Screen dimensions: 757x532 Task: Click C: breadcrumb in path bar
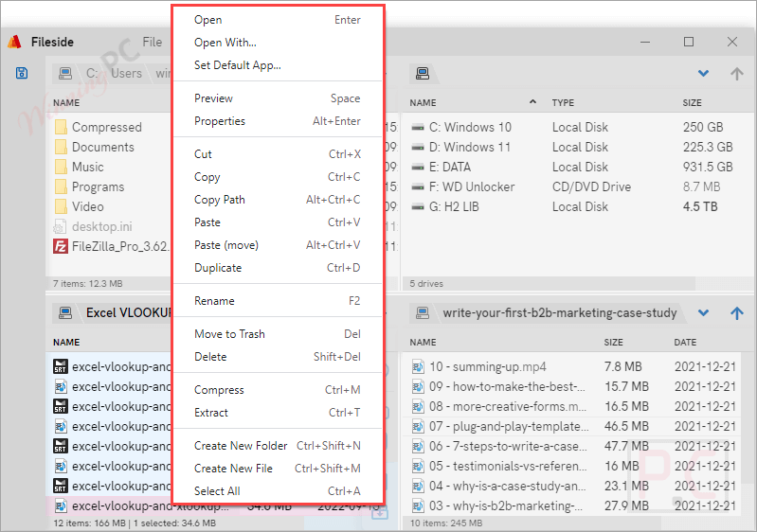[x=92, y=73]
